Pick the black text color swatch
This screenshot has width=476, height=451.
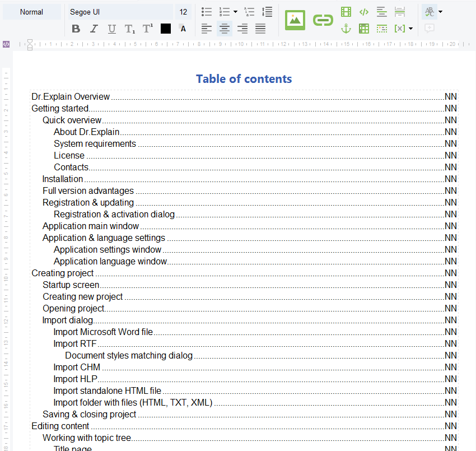166,29
